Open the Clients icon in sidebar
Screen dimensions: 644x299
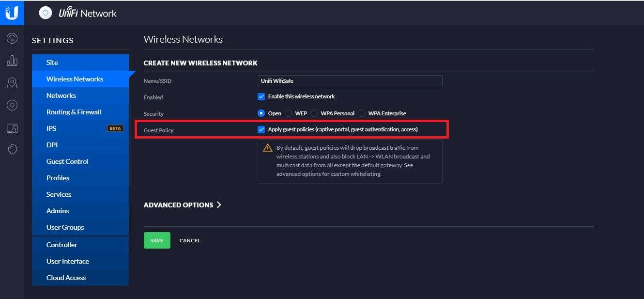pyautogui.click(x=12, y=128)
